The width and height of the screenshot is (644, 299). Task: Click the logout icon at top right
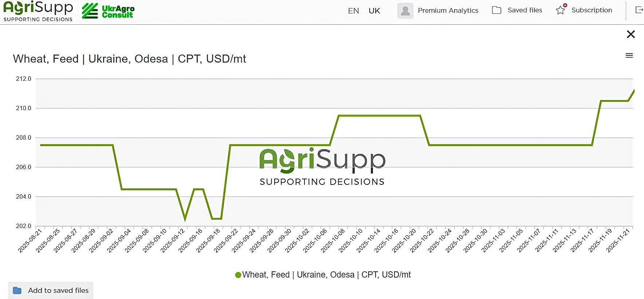point(639,10)
